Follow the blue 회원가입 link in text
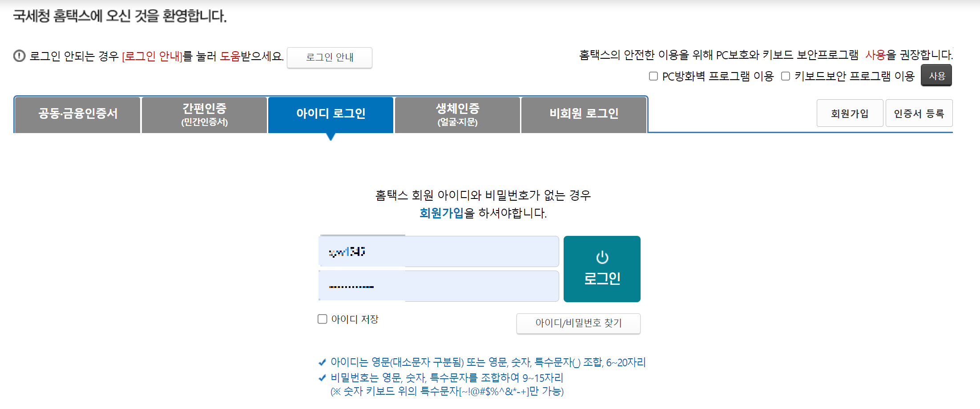The image size is (980, 409). [x=441, y=213]
